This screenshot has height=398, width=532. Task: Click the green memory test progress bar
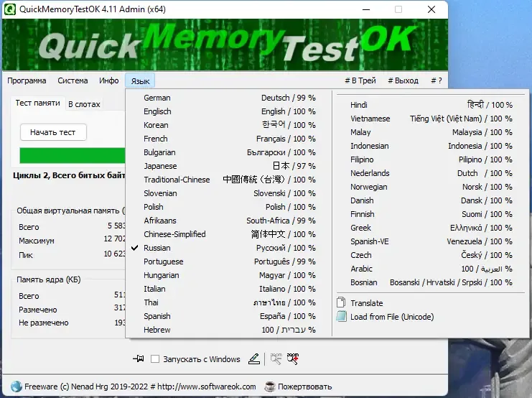point(73,155)
